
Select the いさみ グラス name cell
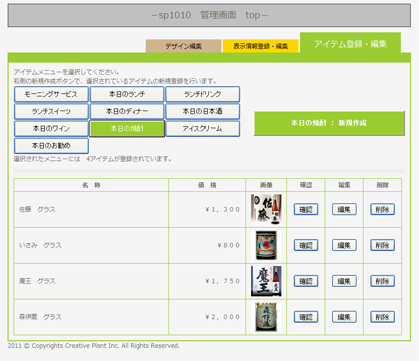coord(91,245)
